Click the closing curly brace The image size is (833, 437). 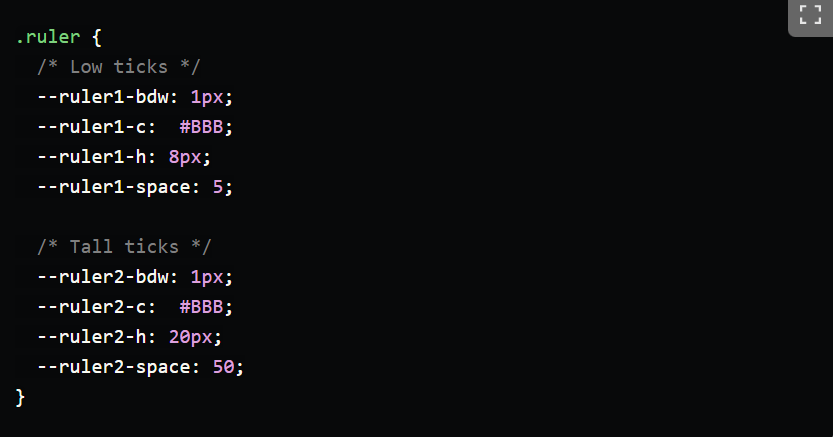coord(20,397)
